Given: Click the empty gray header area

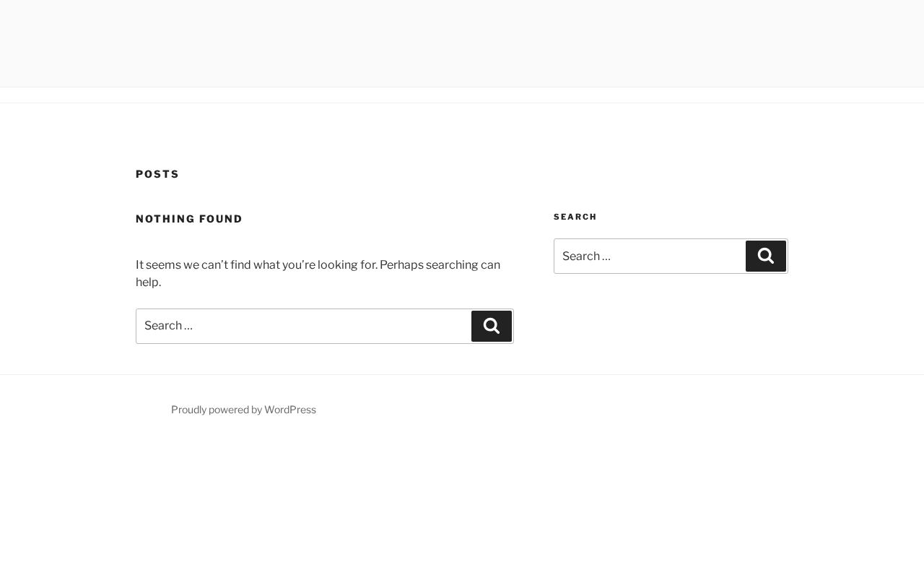Looking at the screenshot, I should tap(462, 43).
